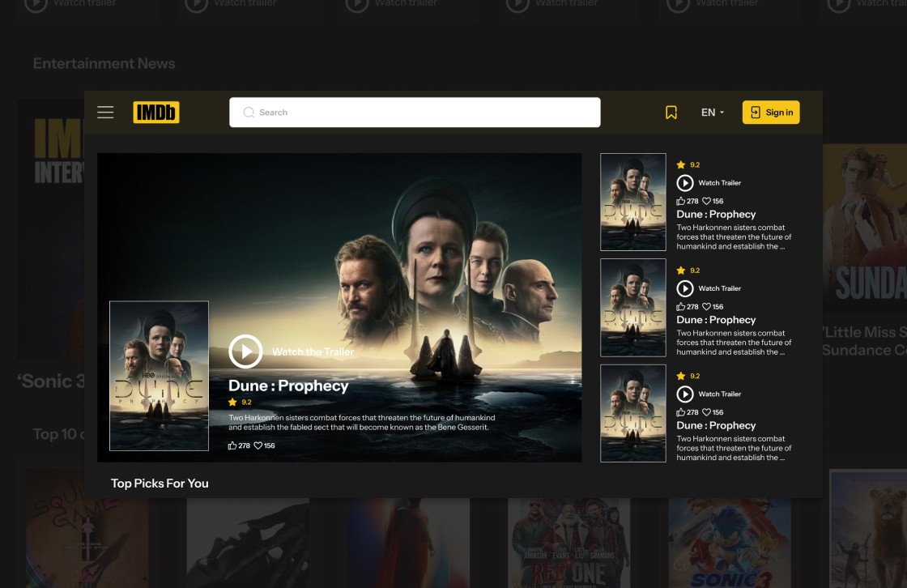Click the Entertainment News heading in the background page

coord(104,64)
